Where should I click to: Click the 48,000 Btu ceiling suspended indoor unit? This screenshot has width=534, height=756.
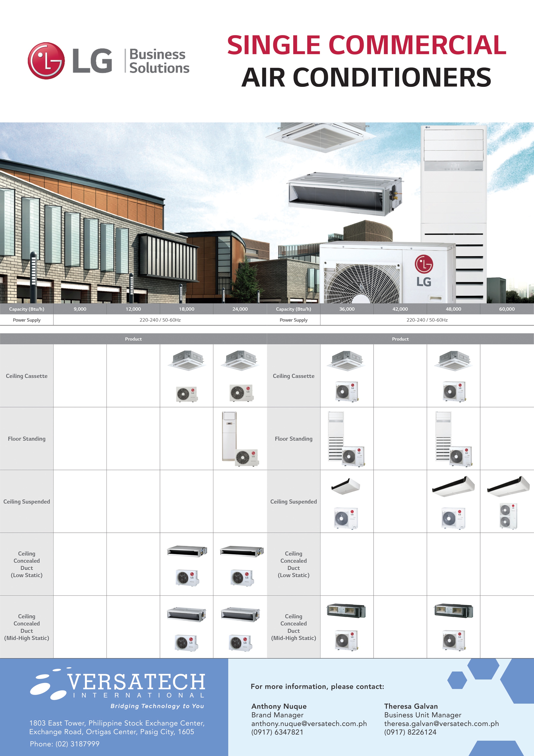coord(453,486)
